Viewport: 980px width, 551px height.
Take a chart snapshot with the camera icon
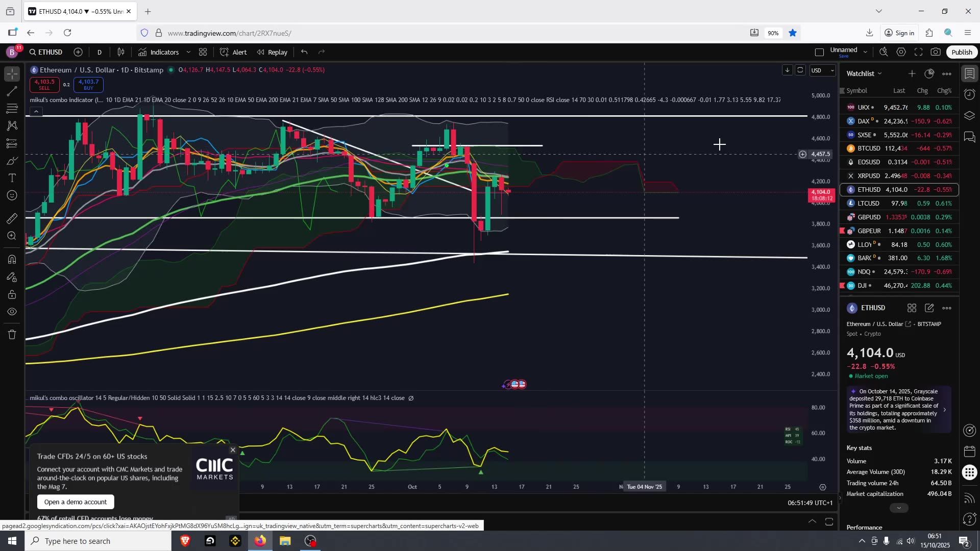(x=936, y=52)
